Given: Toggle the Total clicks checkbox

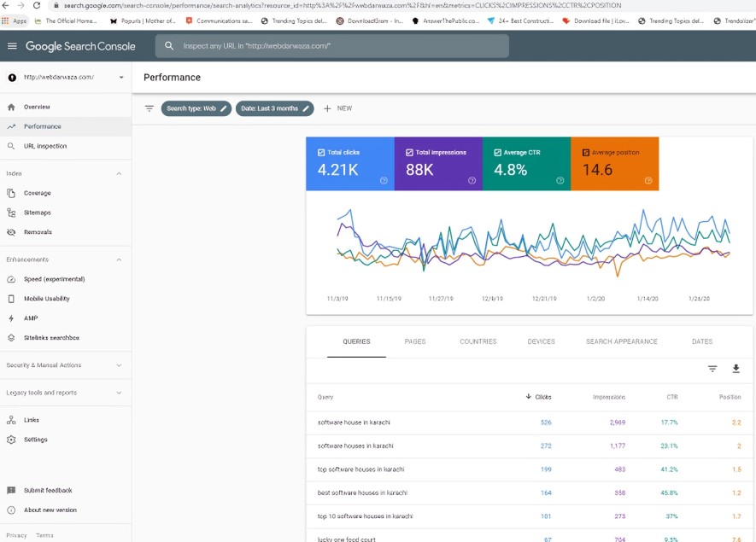Looking at the screenshot, I should click(x=321, y=153).
